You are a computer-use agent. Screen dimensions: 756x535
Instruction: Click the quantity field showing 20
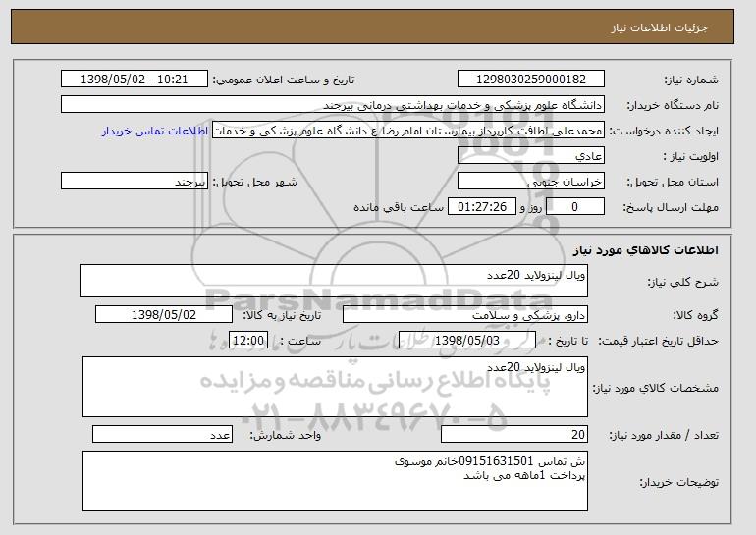(x=514, y=434)
